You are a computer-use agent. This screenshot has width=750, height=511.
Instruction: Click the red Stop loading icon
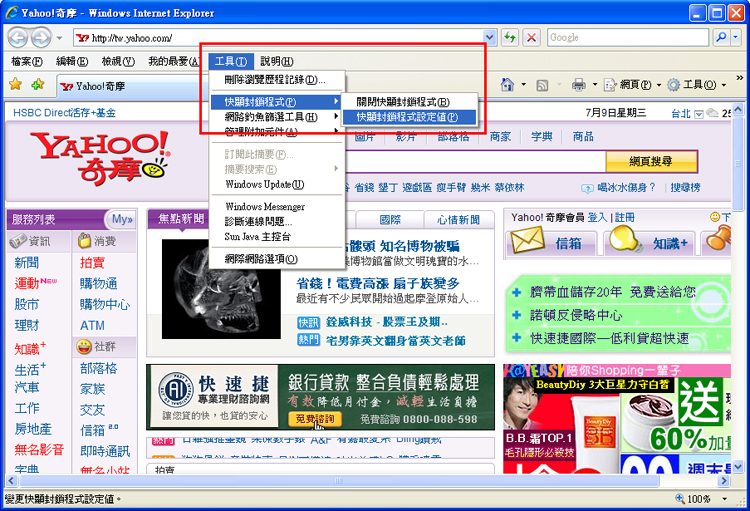531,37
